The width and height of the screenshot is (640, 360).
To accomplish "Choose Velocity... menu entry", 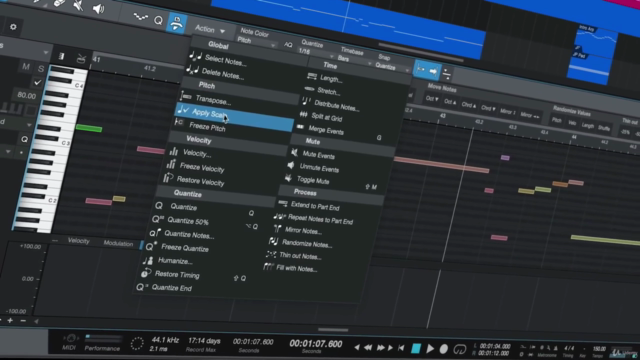I will [197, 153].
